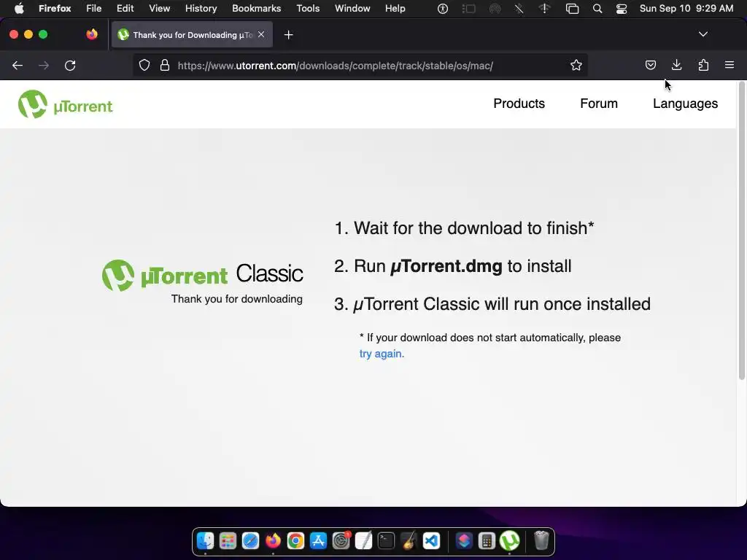Viewport: 747px width, 560px height.
Task: Go to the Forum link
Action: 599,104
